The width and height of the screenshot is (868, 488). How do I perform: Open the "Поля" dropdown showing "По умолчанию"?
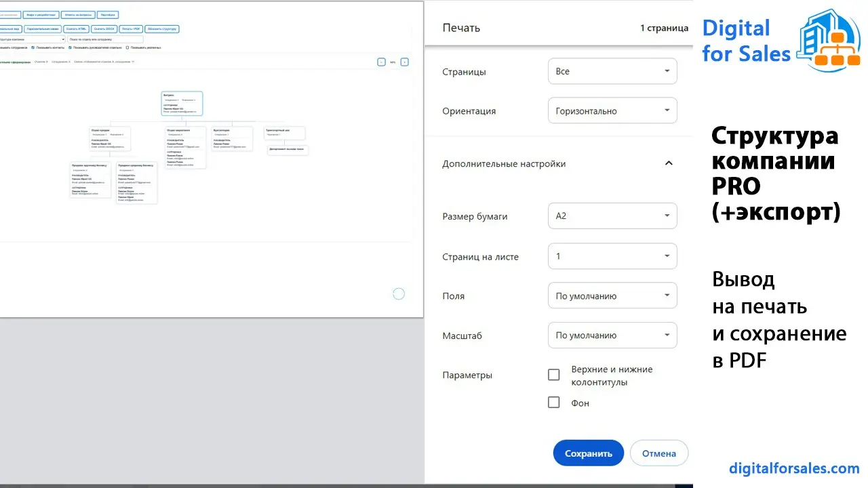point(612,296)
